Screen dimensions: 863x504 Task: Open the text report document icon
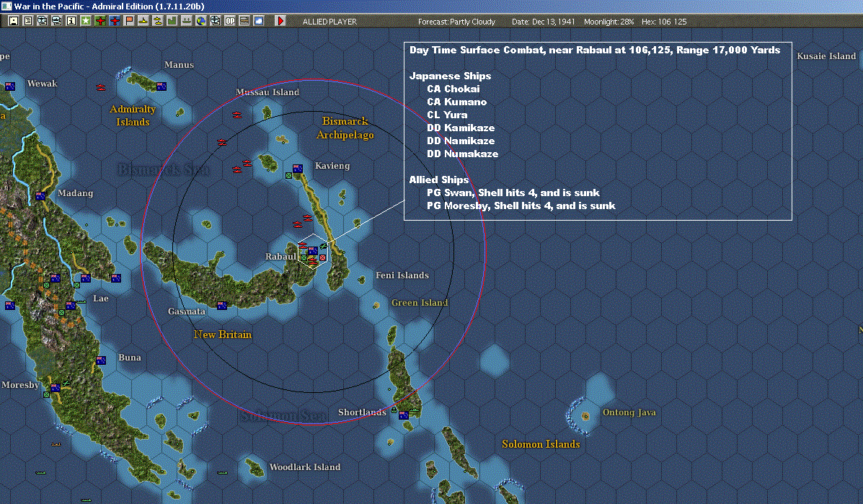(x=28, y=21)
